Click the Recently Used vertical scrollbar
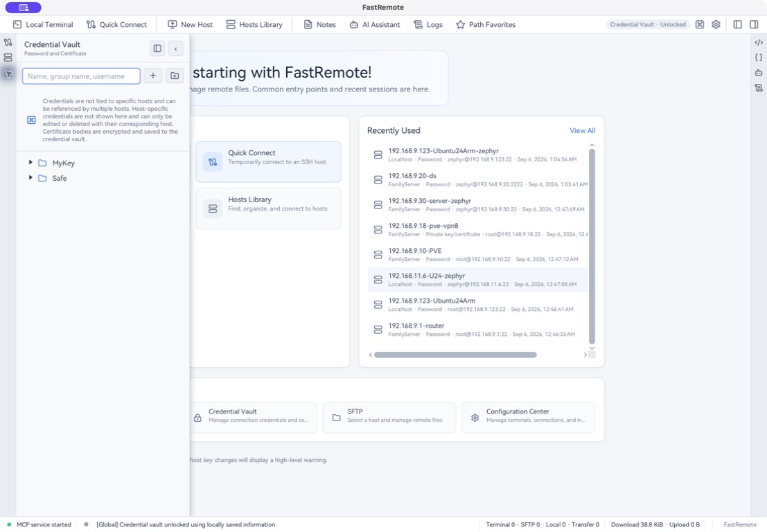 click(x=592, y=247)
